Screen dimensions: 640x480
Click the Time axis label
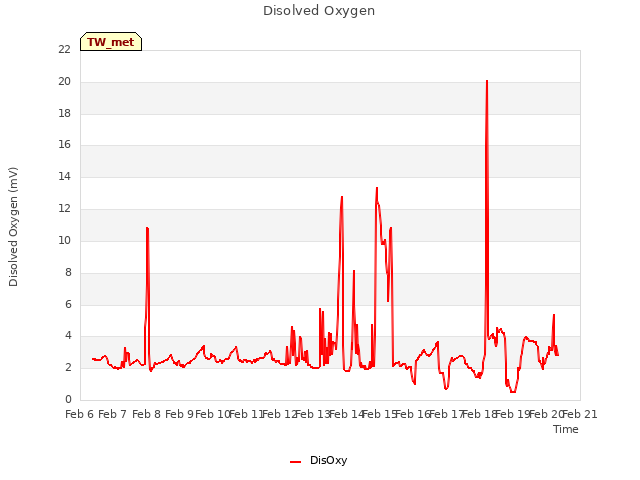click(566, 429)
